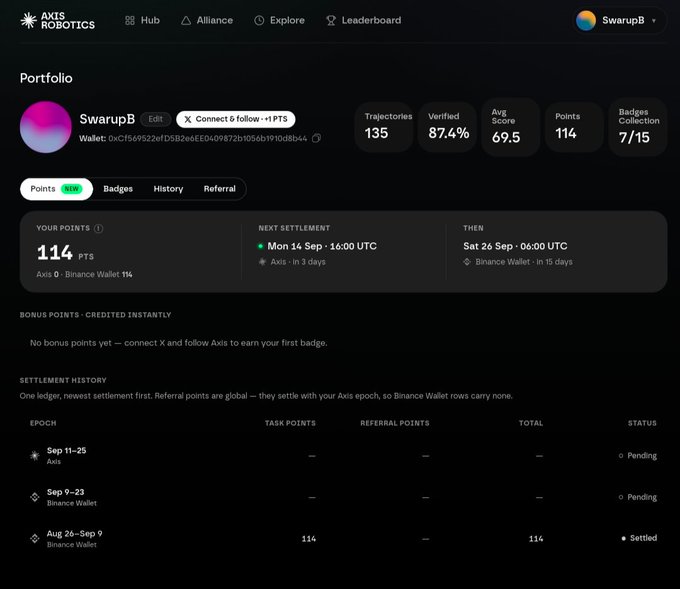The height and width of the screenshot is (589, 680).
Task: Click the large pink profile avatar
Action: point(46,127)
